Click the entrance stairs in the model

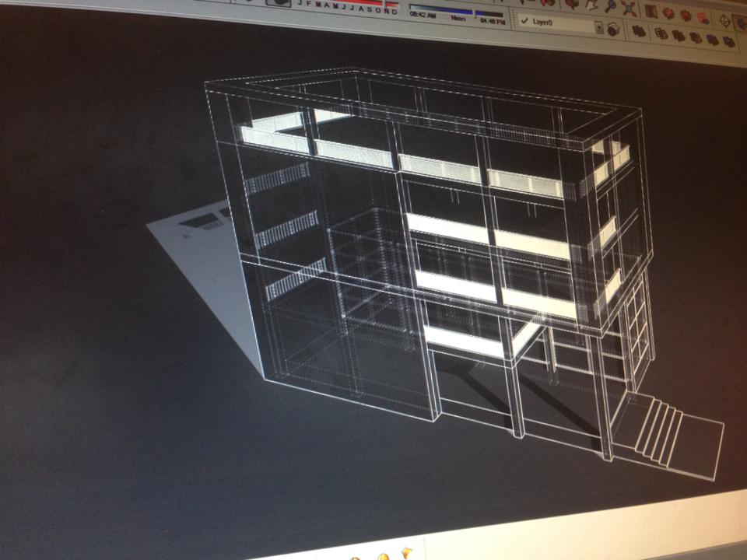(x=660, y=432)
